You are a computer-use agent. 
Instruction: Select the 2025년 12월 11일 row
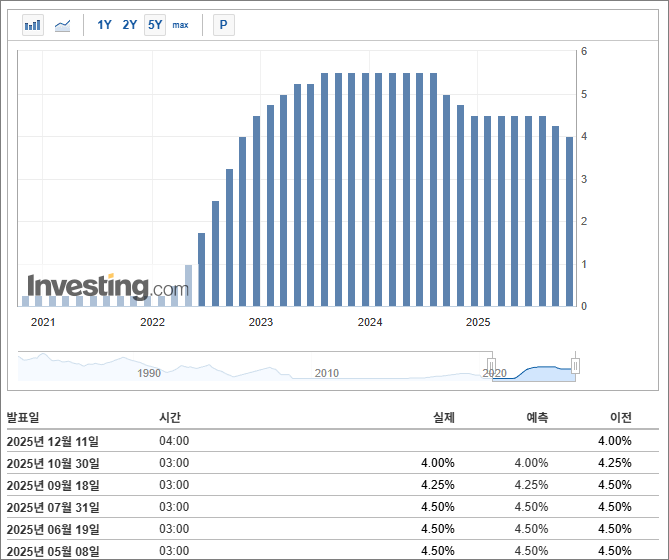(x=53, y=441)
